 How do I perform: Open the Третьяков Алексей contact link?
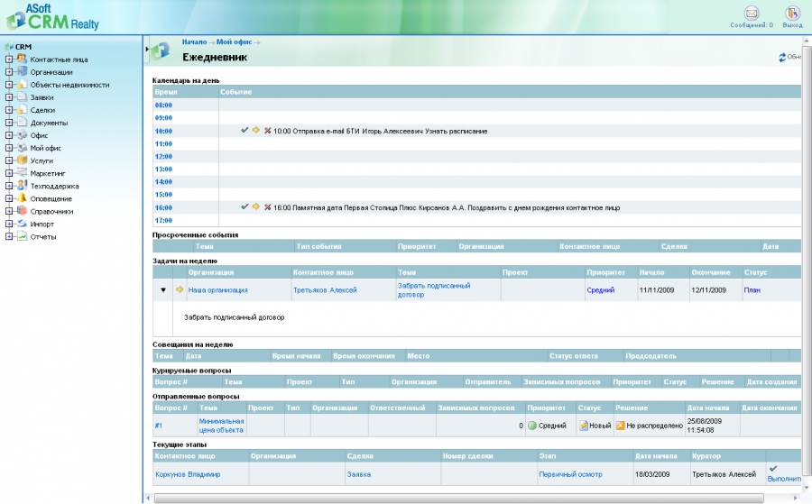click(x=325, y=290)
